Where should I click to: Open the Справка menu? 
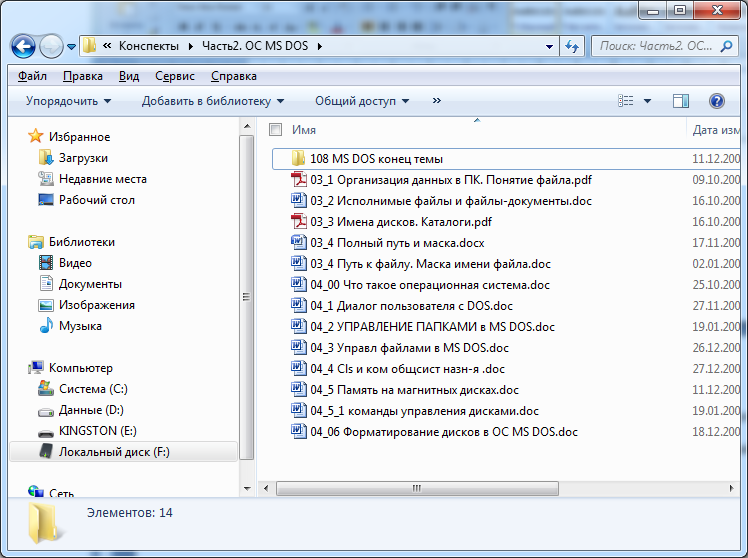click(x=234, y=76)
